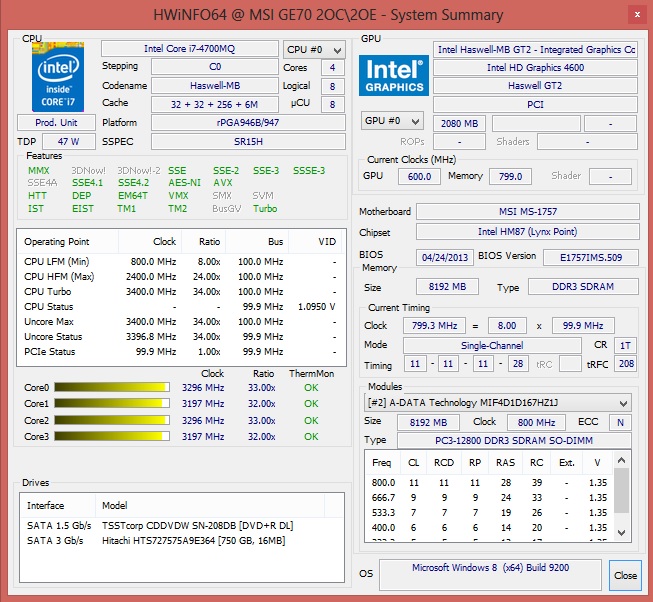The image size is (653, 602).
Task: Click the Core2 usage bar
Action: [112, 420]
